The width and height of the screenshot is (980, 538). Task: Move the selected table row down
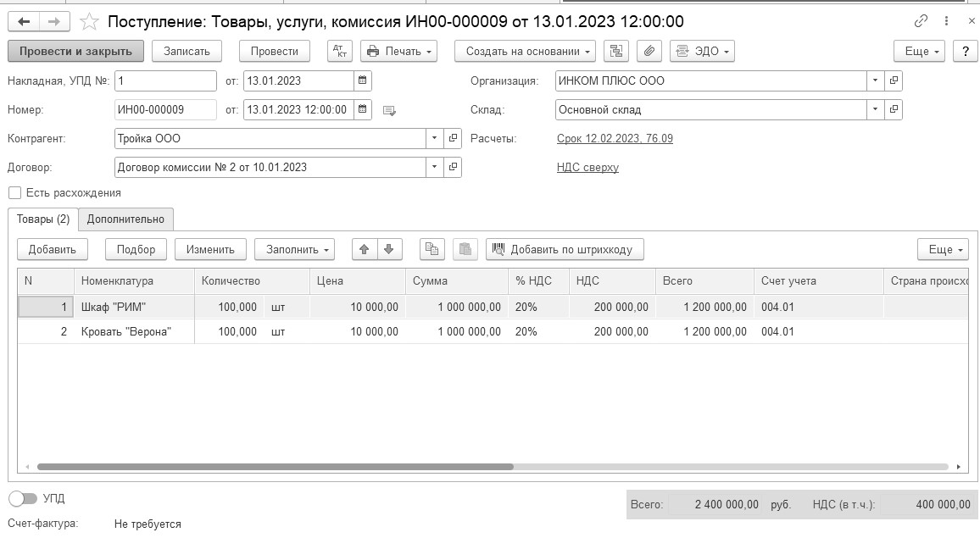coord(389,249)
